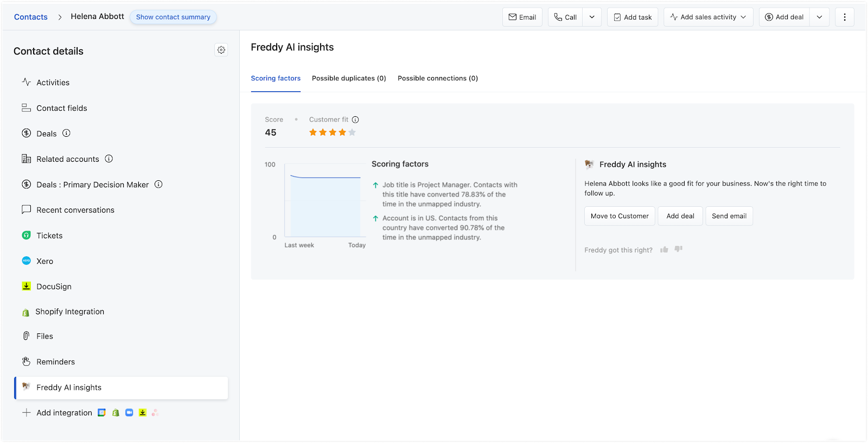868x443 pixels.
Task: Switch to Scoring factors tab
Action: 276,78
